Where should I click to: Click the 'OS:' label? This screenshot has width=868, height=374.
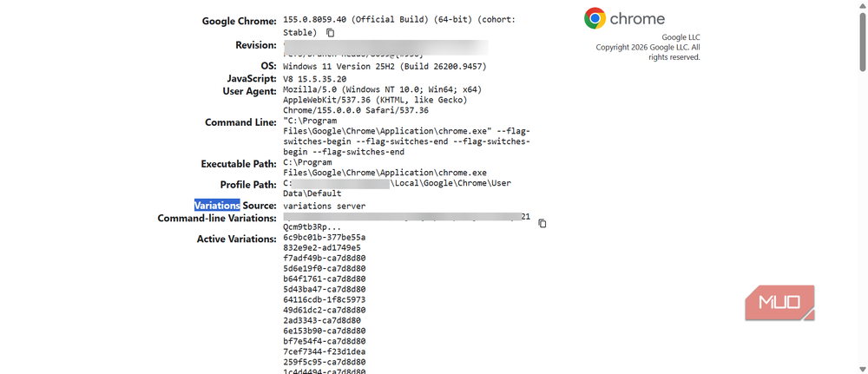tap(268, 66)
